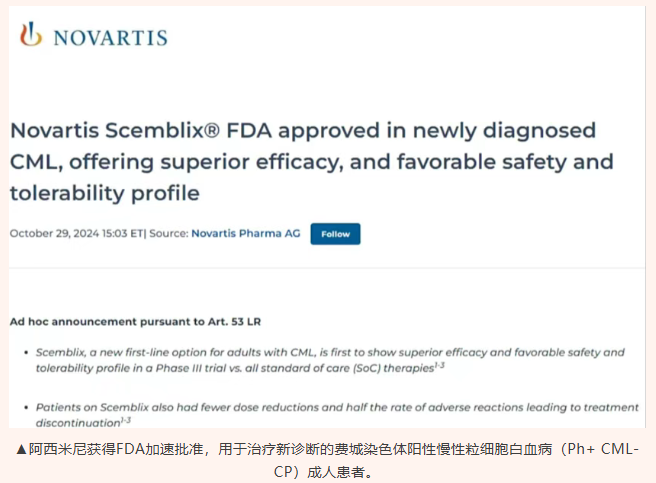
Task: Click the '(Ph+ CML-' text in the caption
Action: click(597, 449)
